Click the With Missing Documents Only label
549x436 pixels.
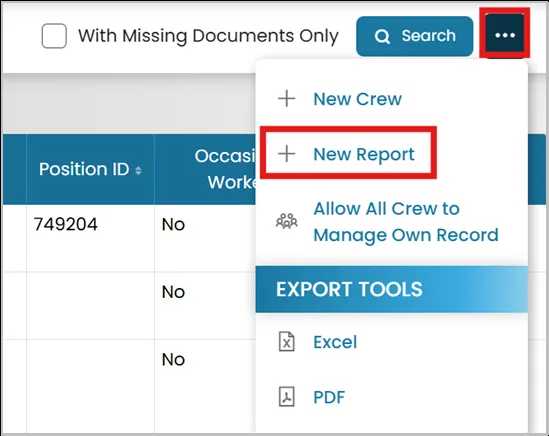pos(208,36)
